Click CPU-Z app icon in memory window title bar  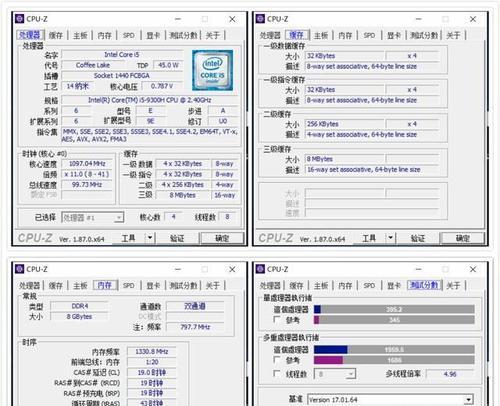20,269
